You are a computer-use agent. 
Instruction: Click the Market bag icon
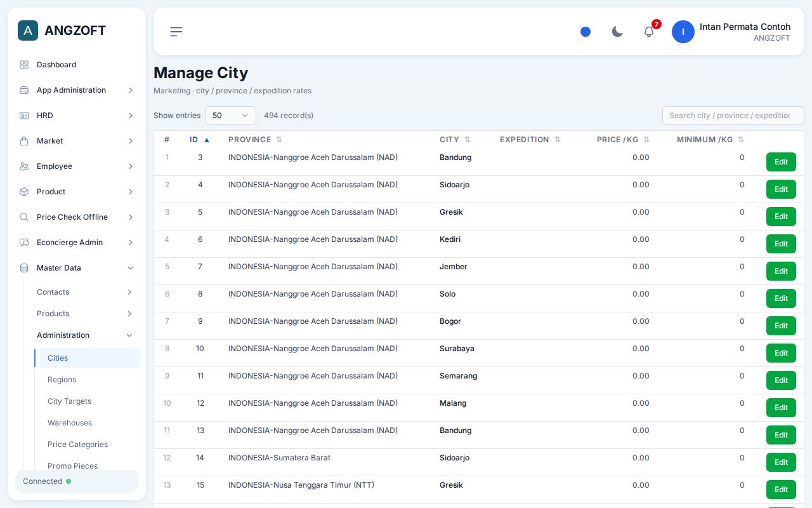(x=24, y=141)
